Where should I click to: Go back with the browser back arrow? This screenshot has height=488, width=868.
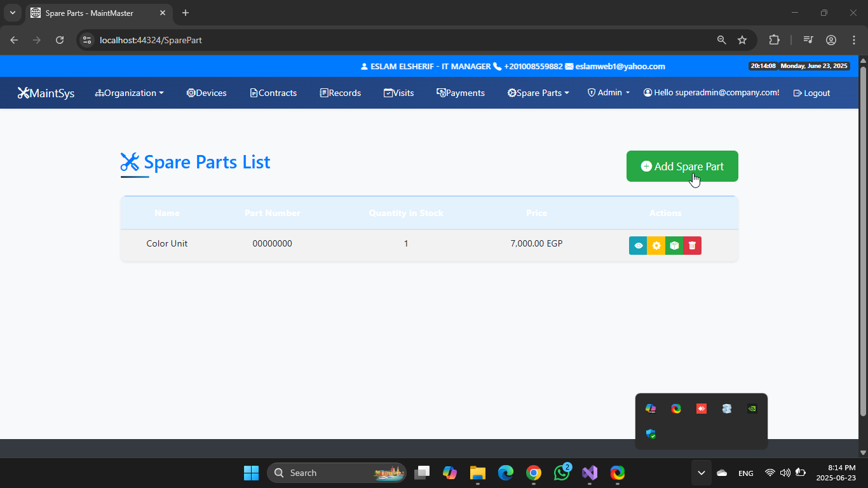(x=14, y=40)
